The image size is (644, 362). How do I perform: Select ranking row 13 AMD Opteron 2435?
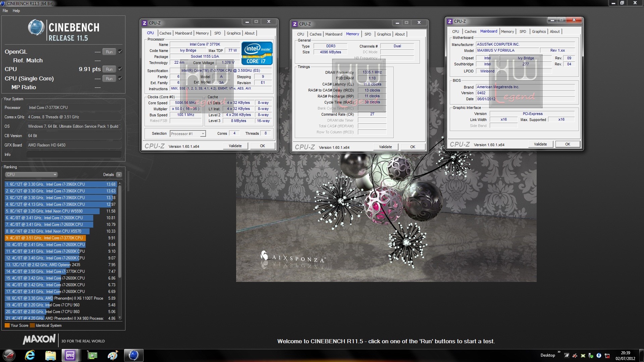[x=60, y=265]
